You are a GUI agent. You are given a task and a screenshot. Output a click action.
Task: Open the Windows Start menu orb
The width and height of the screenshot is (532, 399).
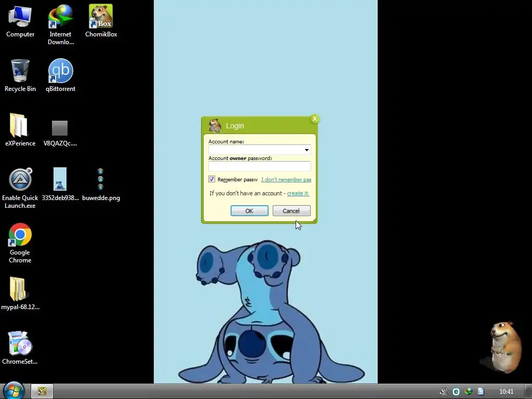(x=14, y=391)
